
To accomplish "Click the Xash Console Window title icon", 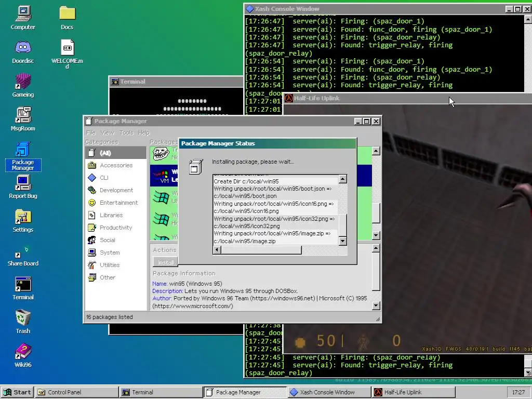I will tap(250, 9).
